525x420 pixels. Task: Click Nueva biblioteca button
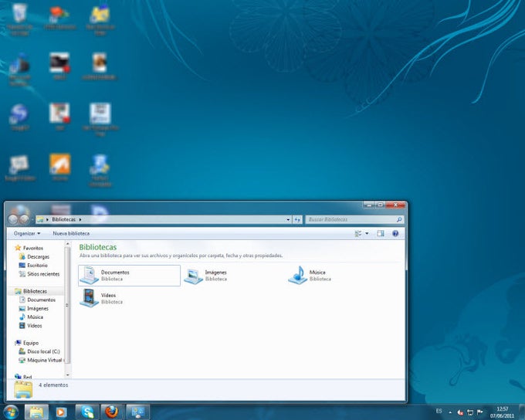pos(71,233)
